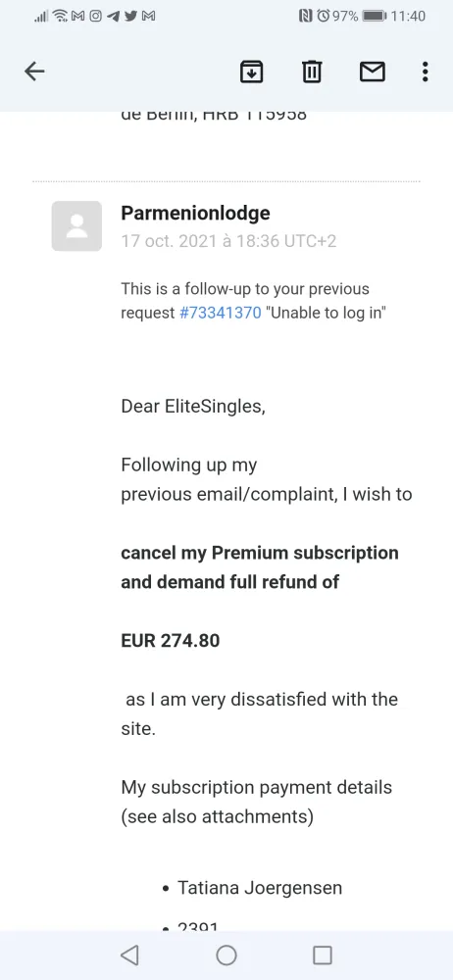Tap the Parmenionlodge sender avatar
Viewport: 453px width, 980px height.
pos(76,226)
